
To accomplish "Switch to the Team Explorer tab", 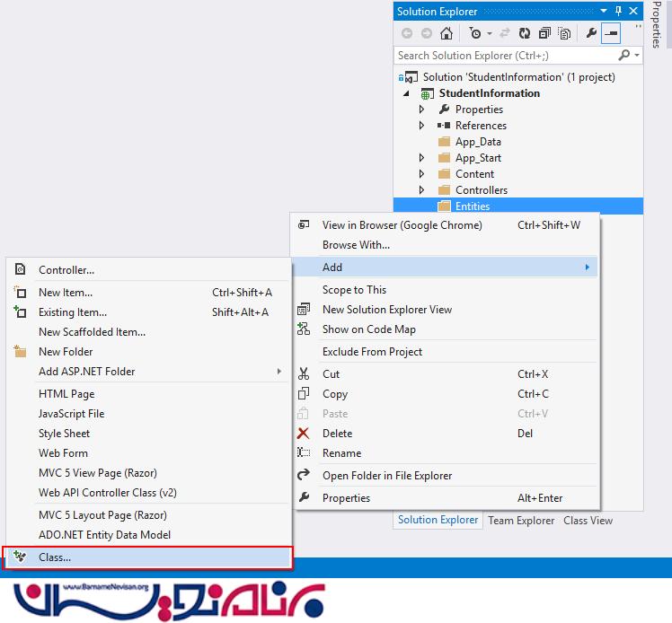I will (x=521, y=521).
